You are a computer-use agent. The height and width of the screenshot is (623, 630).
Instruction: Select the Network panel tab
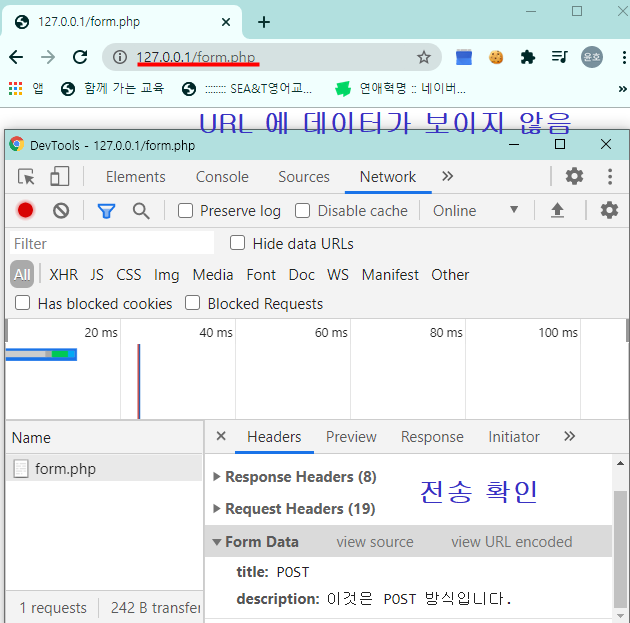coord(388,177)
